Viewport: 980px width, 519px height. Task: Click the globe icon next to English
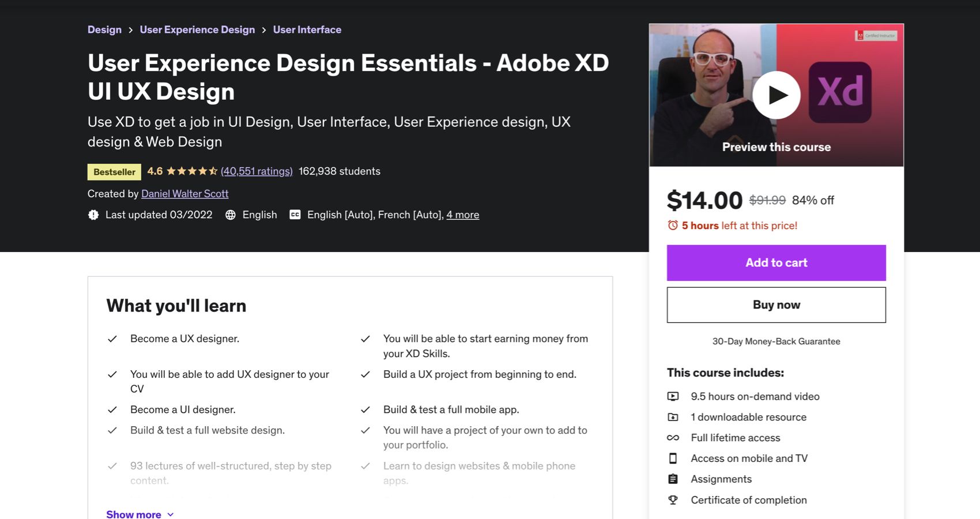click(x=231, y=214)
